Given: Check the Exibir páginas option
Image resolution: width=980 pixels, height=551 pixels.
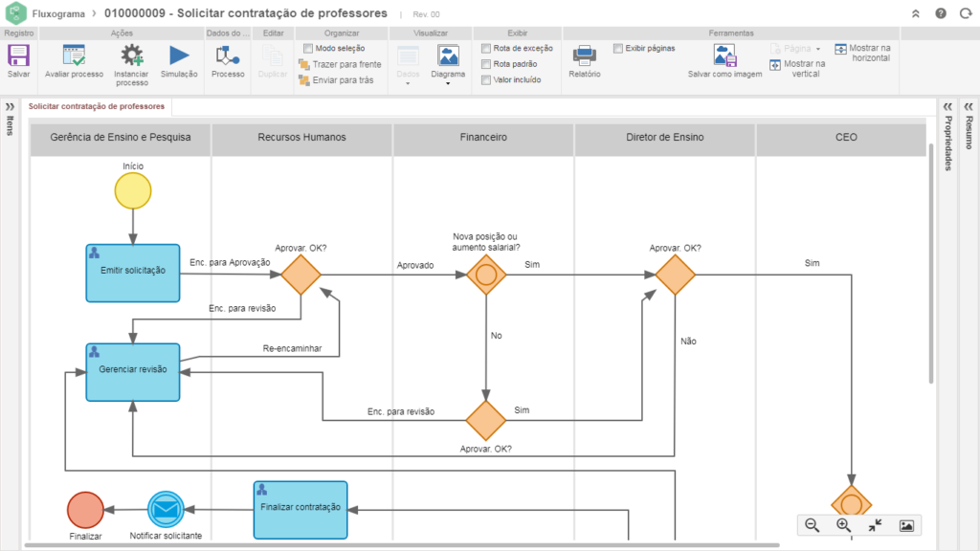Looking at the screenshot, I should [x=618, y=48].
